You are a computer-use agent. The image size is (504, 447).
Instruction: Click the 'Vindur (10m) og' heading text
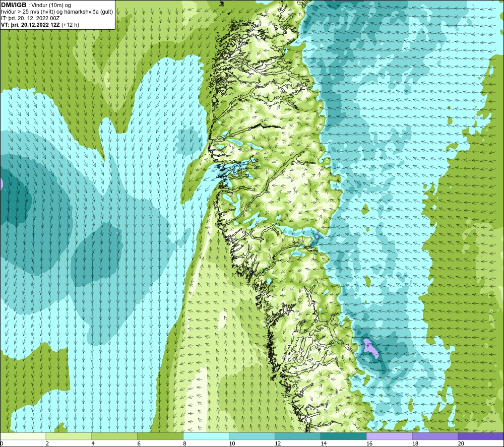click(x=51, y=6)
